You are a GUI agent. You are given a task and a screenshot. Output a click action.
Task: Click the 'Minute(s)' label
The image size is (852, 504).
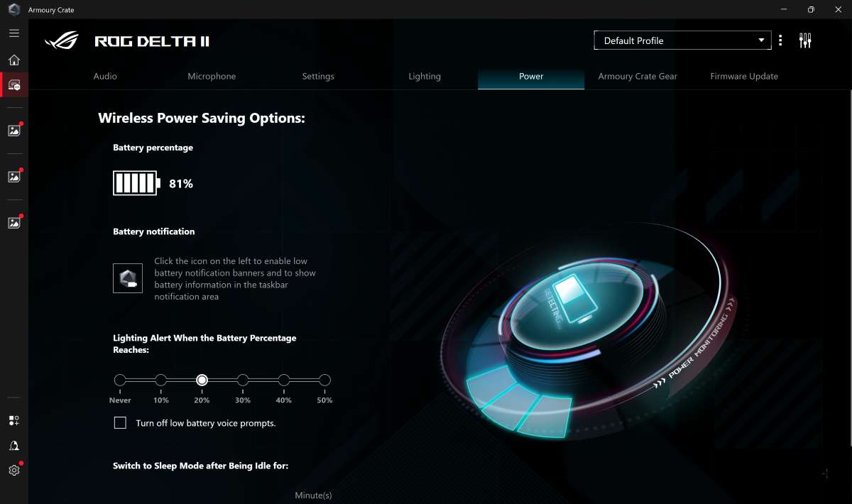313,495
